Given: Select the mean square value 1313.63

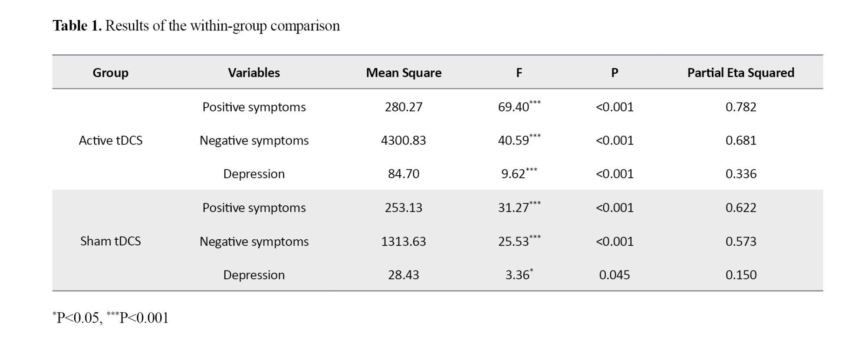Looking at the screenshot, I should click(x=404, y=241).
